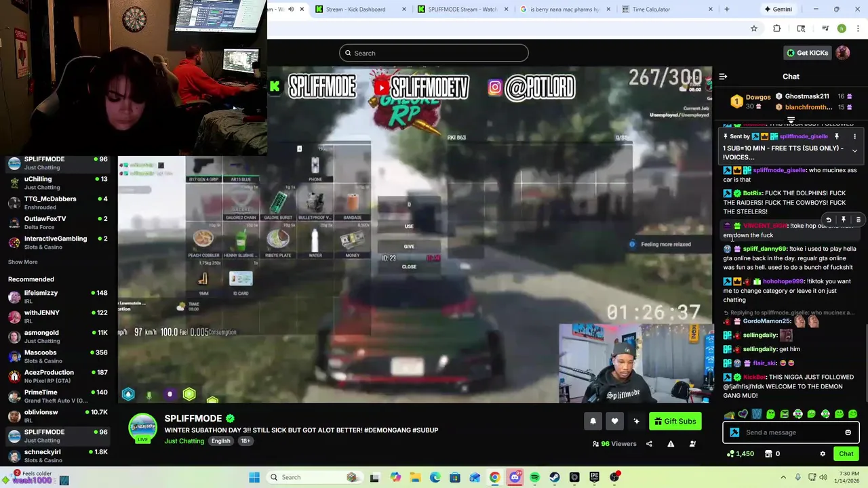Click the English language tag
Image resolution: width=868 pixels, height=488 pixels.
click(220, 441)
